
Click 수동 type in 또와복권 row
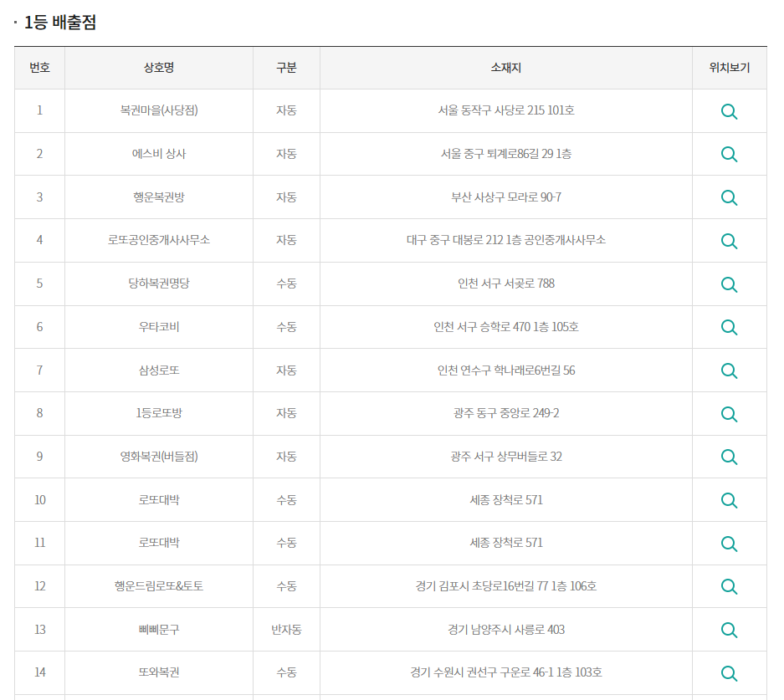click(x=286, y=672)
